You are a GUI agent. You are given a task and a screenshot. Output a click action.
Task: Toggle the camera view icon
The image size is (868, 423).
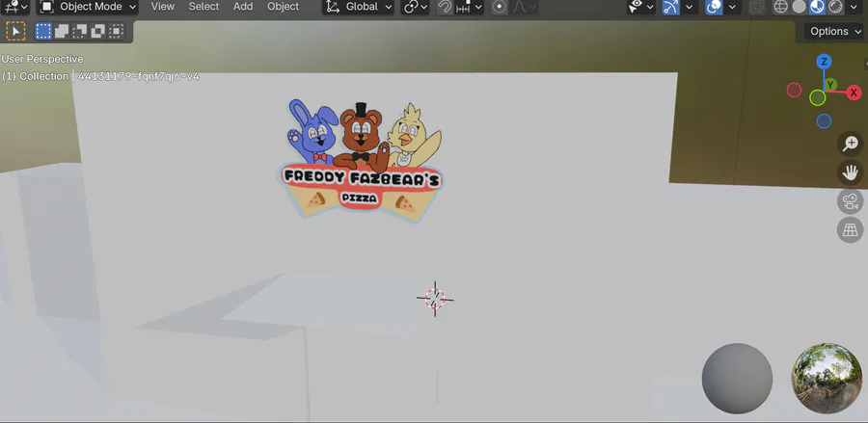click(851, 201)
